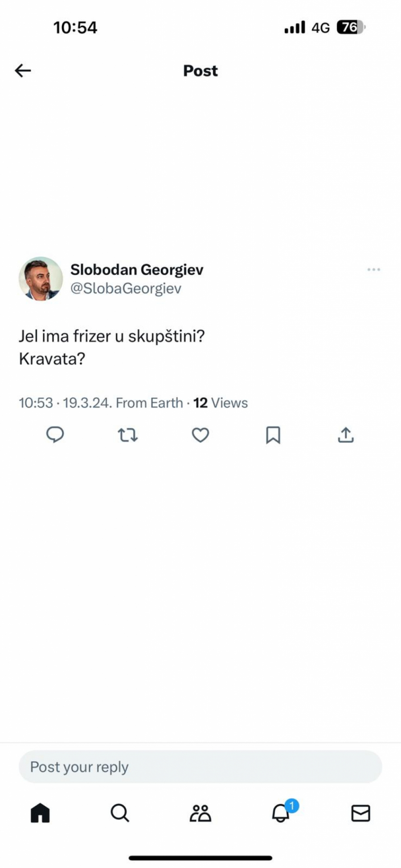Open Notifications showing the blue badge
Image resolution: width=401 pixels, height=868 pixels.
[x=280, y=813]
